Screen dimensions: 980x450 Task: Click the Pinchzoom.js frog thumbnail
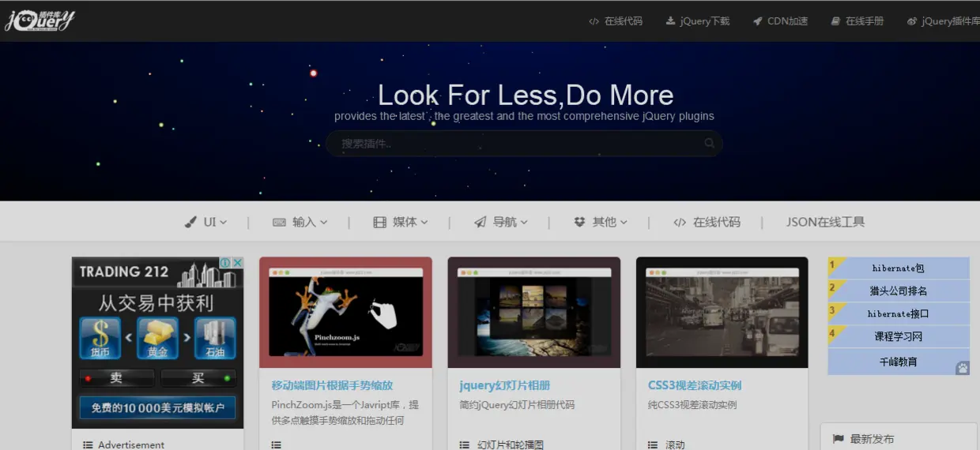pos(345,313)
